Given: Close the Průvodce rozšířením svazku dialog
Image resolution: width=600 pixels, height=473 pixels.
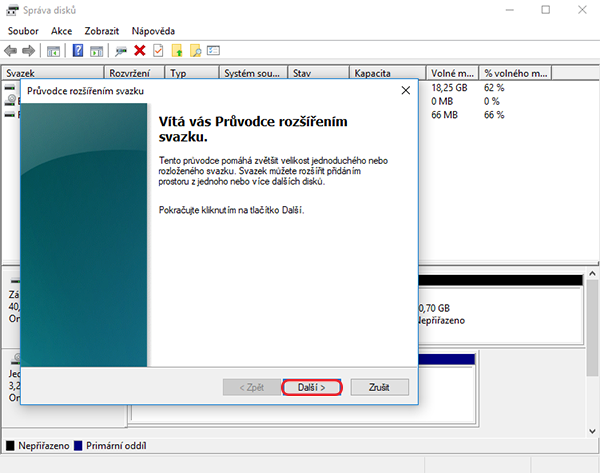Looking at the screenshot, I should pyautogui.click(x=405, y=91).
